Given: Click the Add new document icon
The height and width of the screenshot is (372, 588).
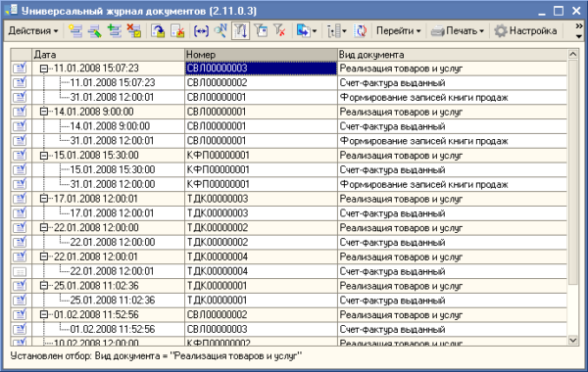Looking at the screenshot, I should pos(75,31).
